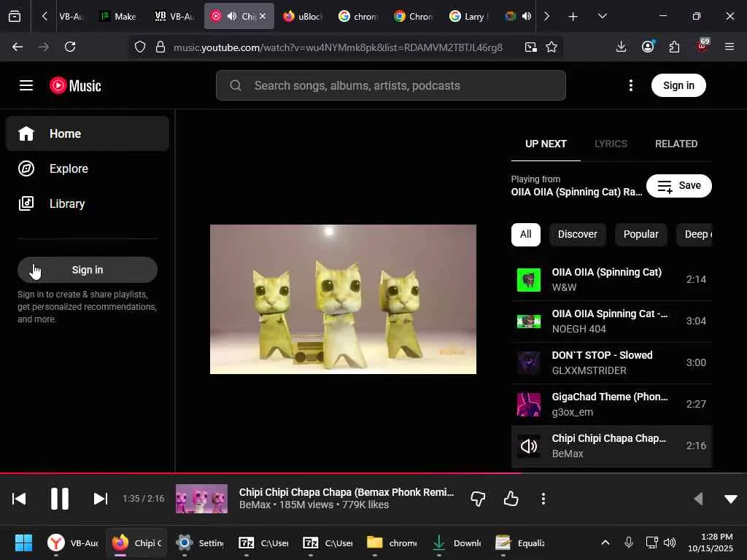Screen dimensions: 747x560
Task: Click the sidebar Sign in button
Action: click(x=88, y=270)
